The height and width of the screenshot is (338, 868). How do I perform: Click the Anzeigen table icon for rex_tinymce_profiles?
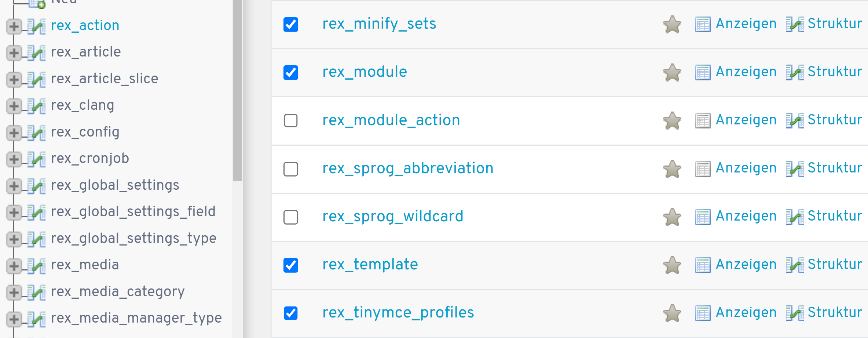coord(702,313)
